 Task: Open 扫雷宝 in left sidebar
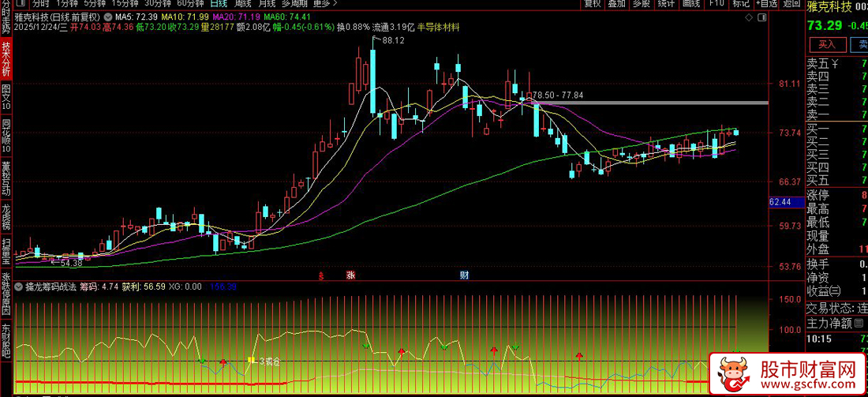click(6, 251)
